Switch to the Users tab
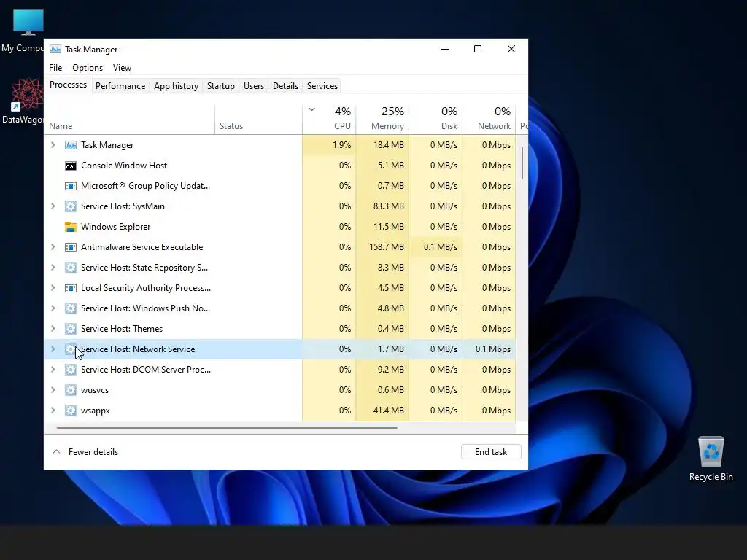 (253, 86)
